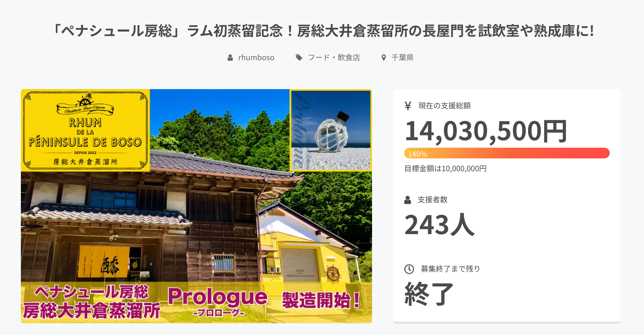644x335 pixels.
Task: Click the person icon beside 支援者数
Action: coord(408,200)
